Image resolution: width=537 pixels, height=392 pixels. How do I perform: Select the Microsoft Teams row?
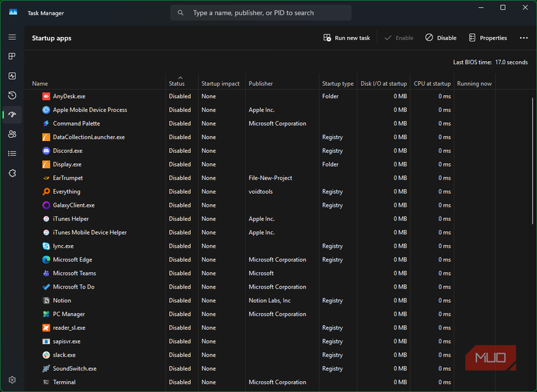[x=74, y=273]
